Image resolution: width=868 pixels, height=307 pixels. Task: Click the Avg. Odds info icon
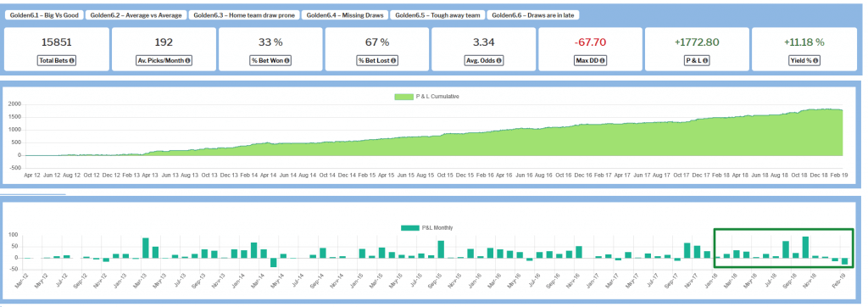(498, 61)
